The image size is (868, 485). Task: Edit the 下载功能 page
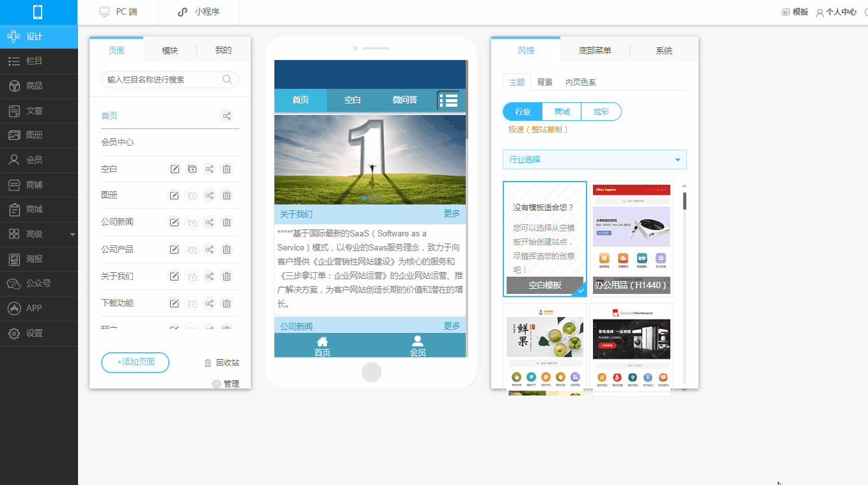tap(174, 303)
